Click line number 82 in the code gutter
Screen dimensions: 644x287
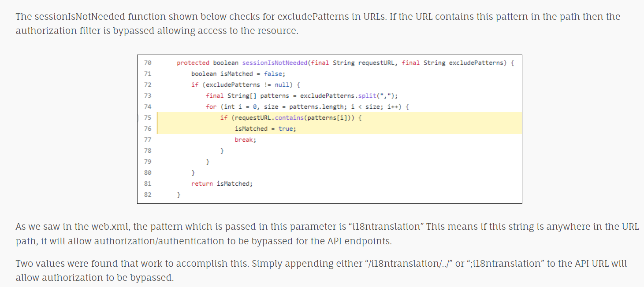pos(147,195)
